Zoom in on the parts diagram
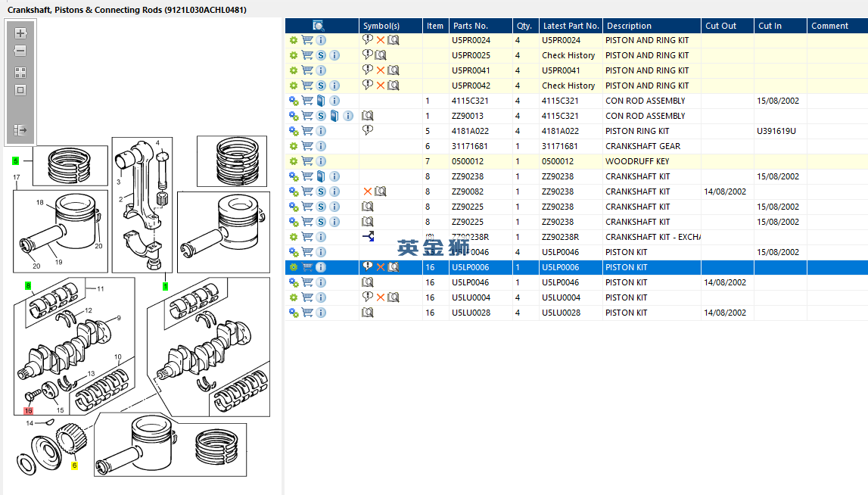 coord(20,33)
